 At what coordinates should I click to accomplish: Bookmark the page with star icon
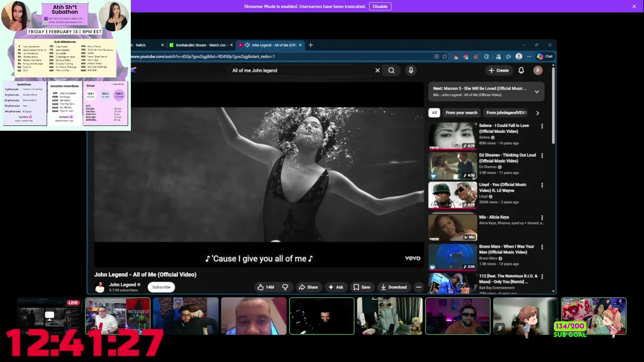445,56
